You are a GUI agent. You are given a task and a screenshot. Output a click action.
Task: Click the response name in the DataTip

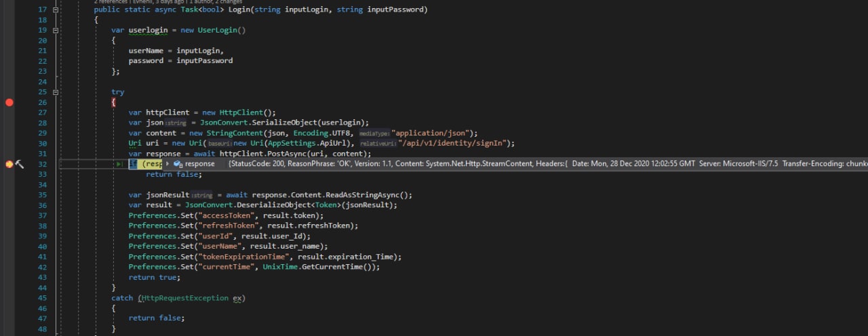pyautogui.click(x=199, y=164)
